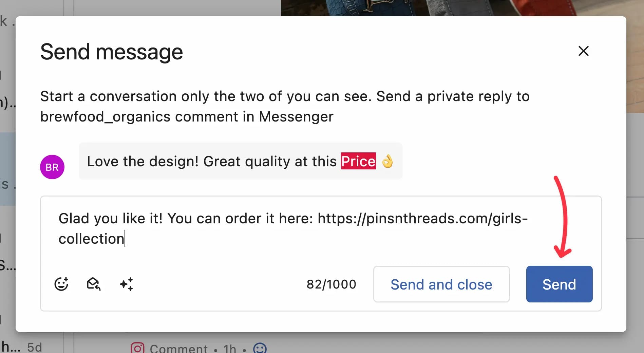Dismiss the dialog with the X icon

tap(583, 51)
